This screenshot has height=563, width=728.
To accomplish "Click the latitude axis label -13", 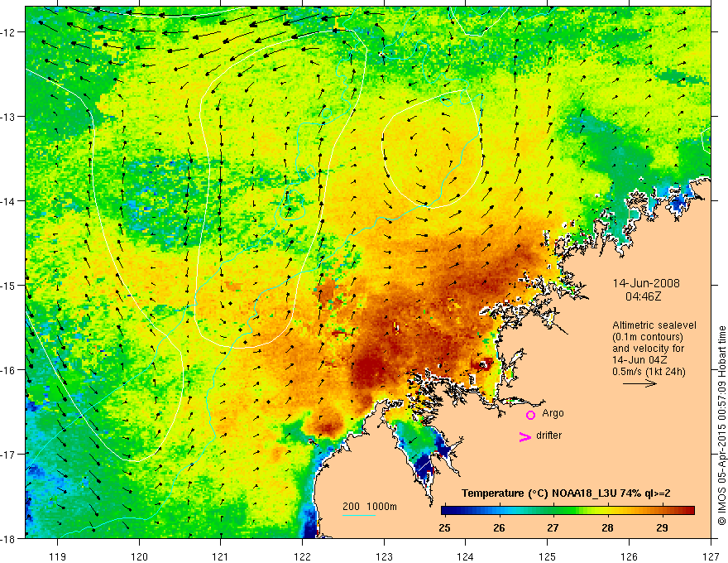I will pyautogui.click(x=7, y=117).
